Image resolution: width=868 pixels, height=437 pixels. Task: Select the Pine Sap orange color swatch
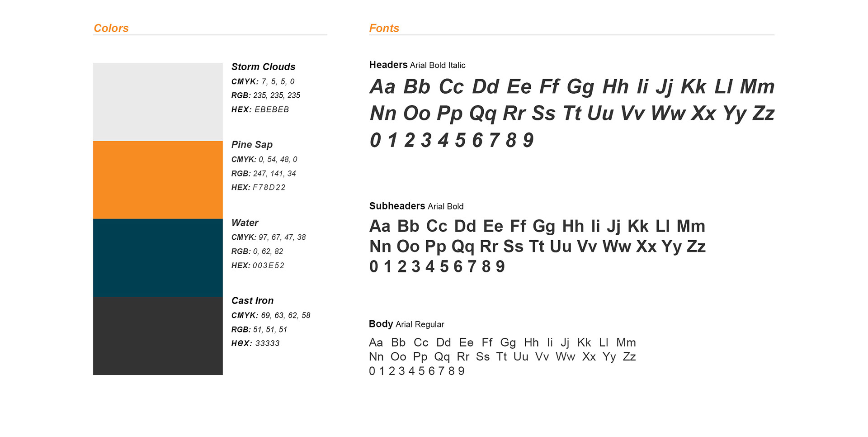pos(158,180)
